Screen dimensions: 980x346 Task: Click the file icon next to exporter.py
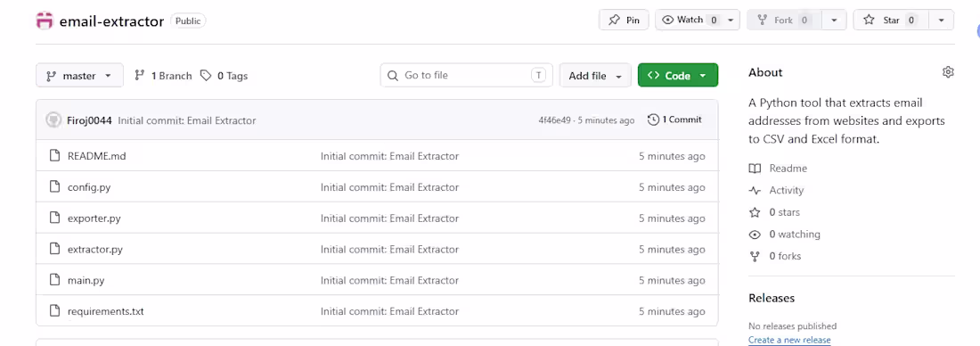[x=54, y=218]
